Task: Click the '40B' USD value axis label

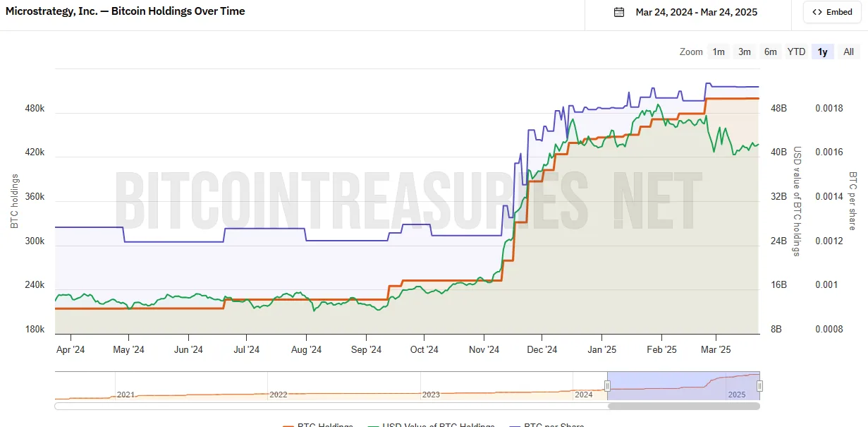Action: (x=778, y=152)
